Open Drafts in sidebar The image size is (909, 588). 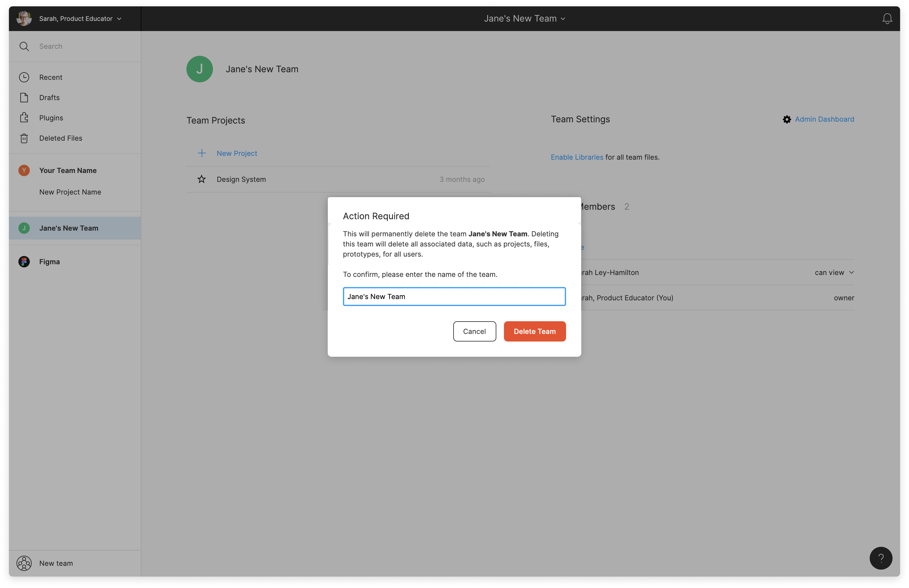[x=49, y=97]
